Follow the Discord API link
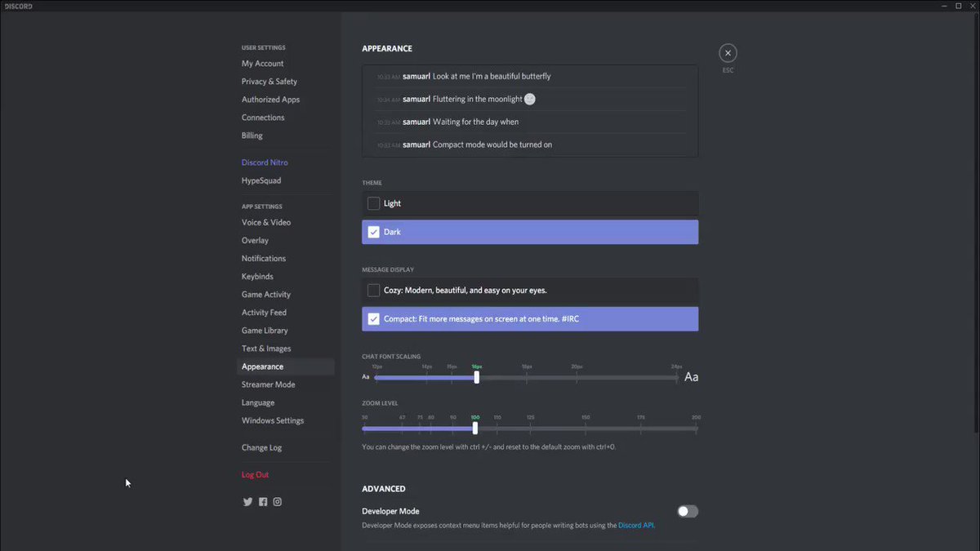 pos(636,526)
